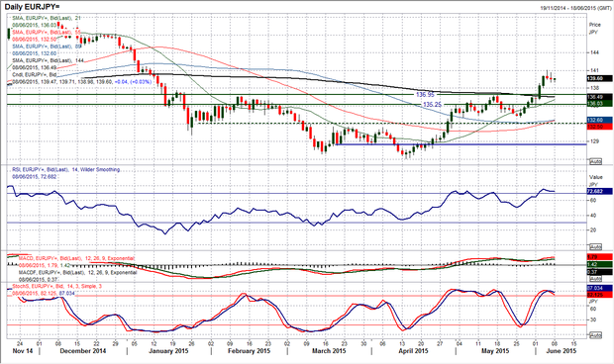Click the Auto button in the price panel
This screenshot has width=614, height=364.
point(595,161)
